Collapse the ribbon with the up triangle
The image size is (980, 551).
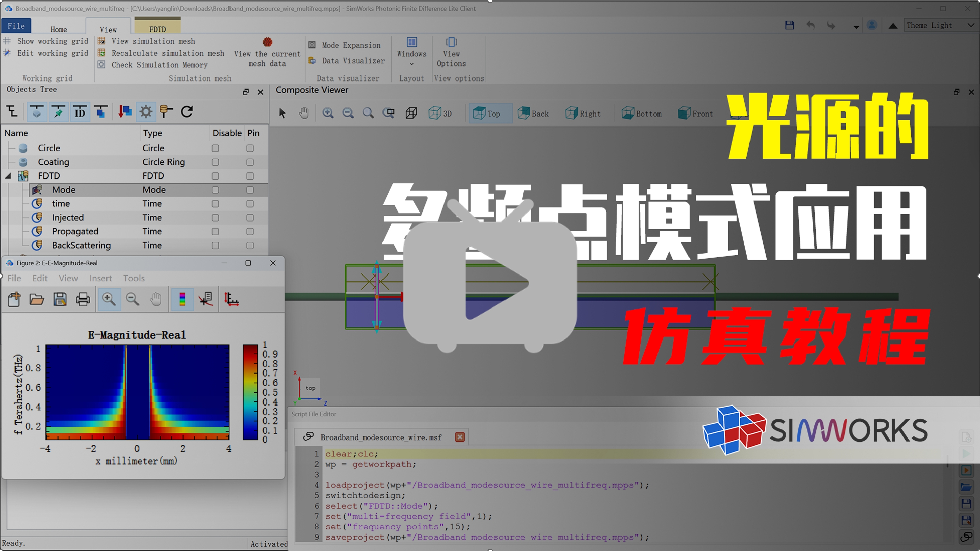coord(893,26)
